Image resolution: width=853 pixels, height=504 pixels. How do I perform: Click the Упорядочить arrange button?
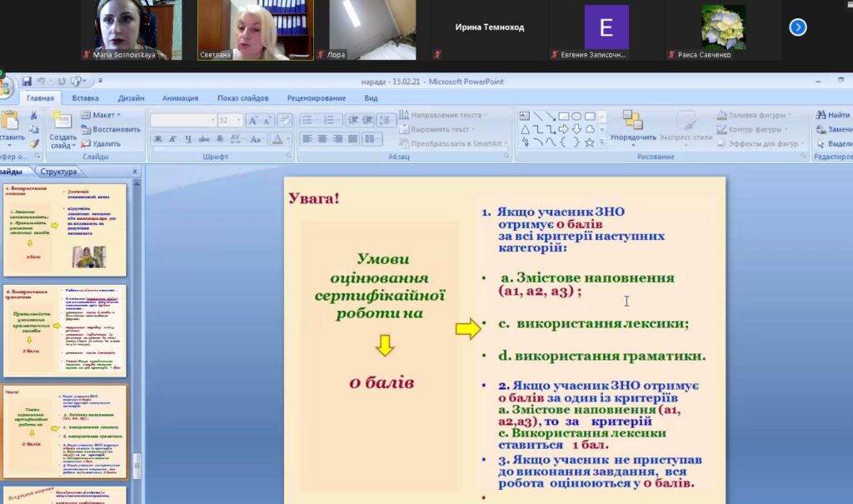click(633, 127)
